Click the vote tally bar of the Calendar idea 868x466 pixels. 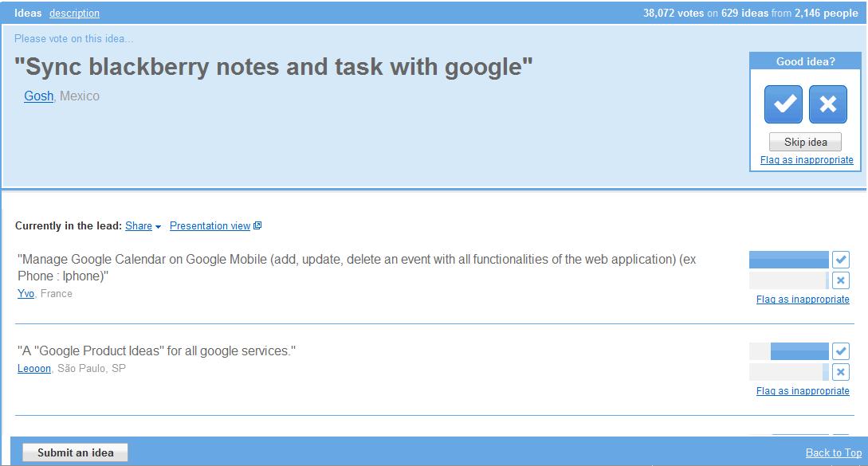pos(787,259)
